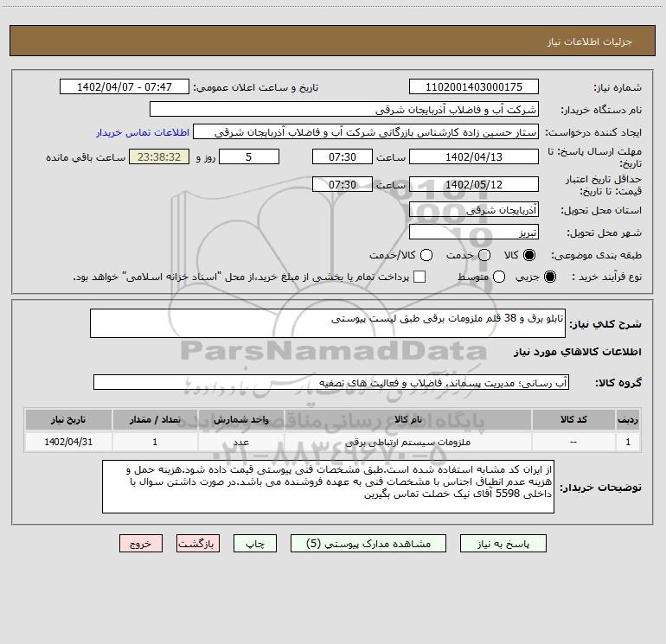Select the کالا radio button
The width and height of the screenshot is (666, 644).
[529, 255]
